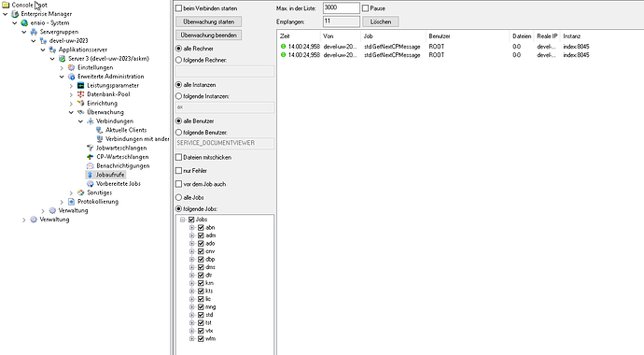Click the Datenbank-Pool icon
This screenshot has width=644, height=355.
coord(81,94)
